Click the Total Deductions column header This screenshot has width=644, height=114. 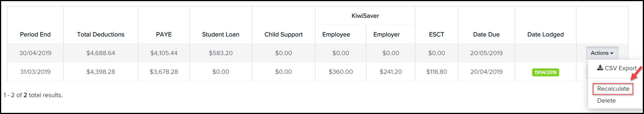coord(101,34)
